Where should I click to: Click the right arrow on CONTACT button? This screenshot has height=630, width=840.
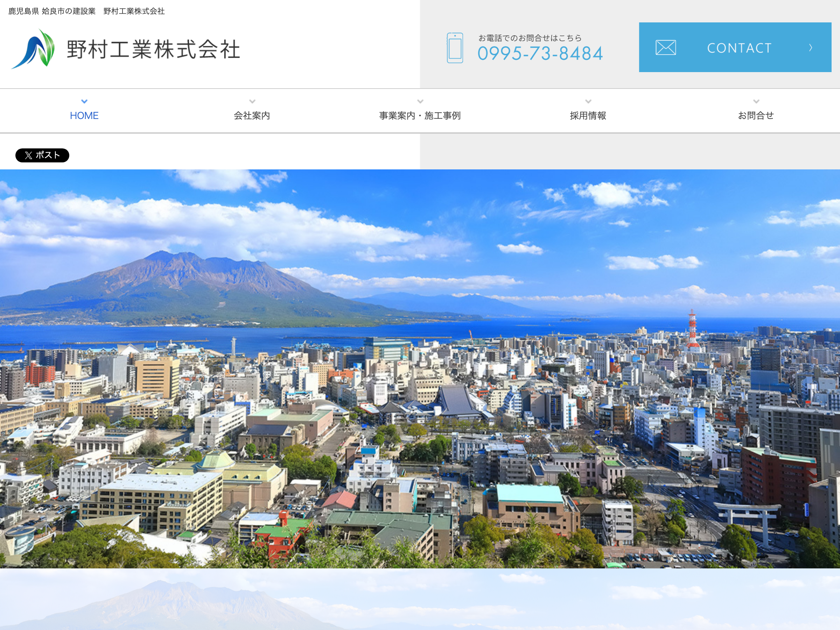pos(810,48)
